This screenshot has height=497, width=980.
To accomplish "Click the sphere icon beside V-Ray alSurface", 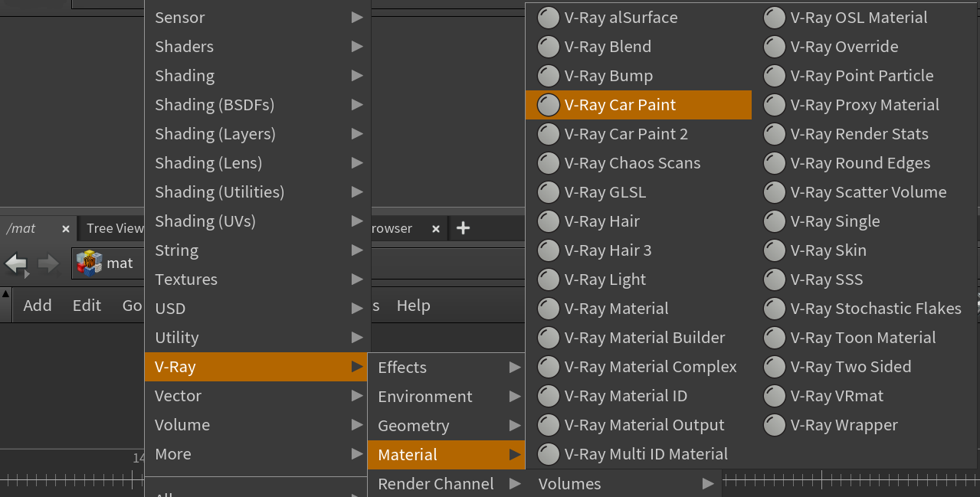I will coord(548,18).
